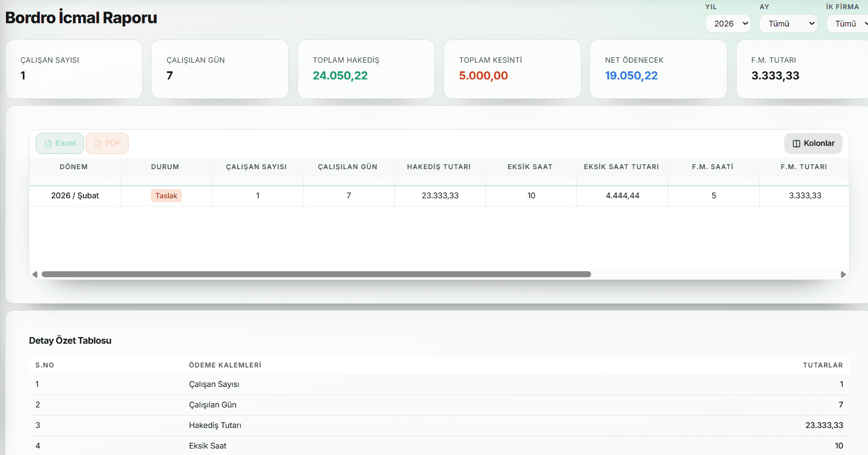Sort by the DURUM column header
The height and width of the screenshot is (455, 868).
[165, 167]
